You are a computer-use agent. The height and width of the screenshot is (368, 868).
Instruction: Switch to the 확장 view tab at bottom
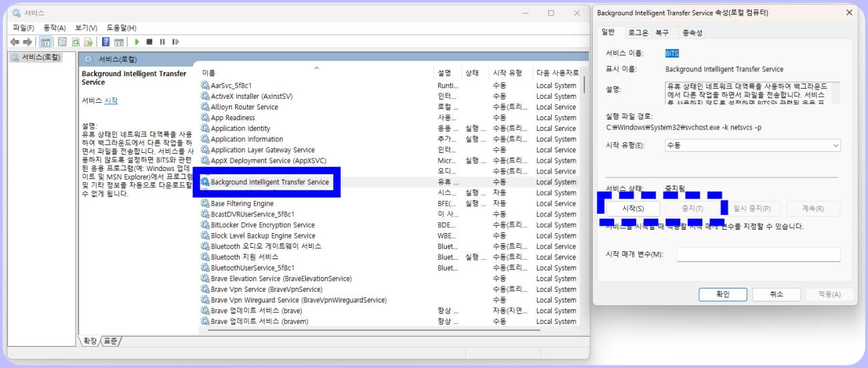pyautogui.click(x=89, y=341)
